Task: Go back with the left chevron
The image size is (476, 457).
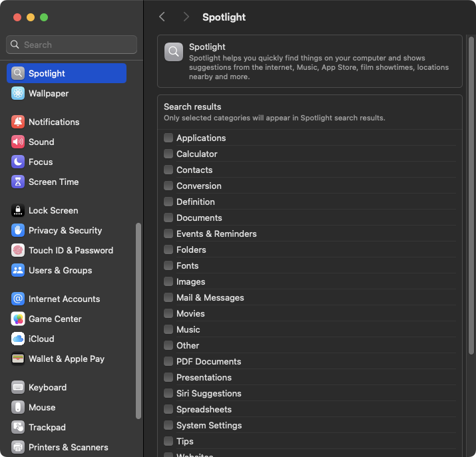Action: coord(162,17)
